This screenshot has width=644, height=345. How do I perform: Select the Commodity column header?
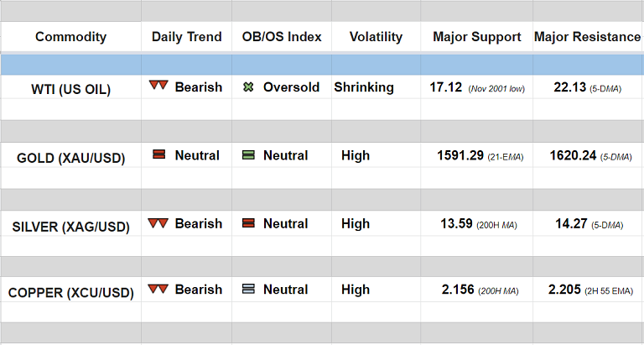coord(70,37)
